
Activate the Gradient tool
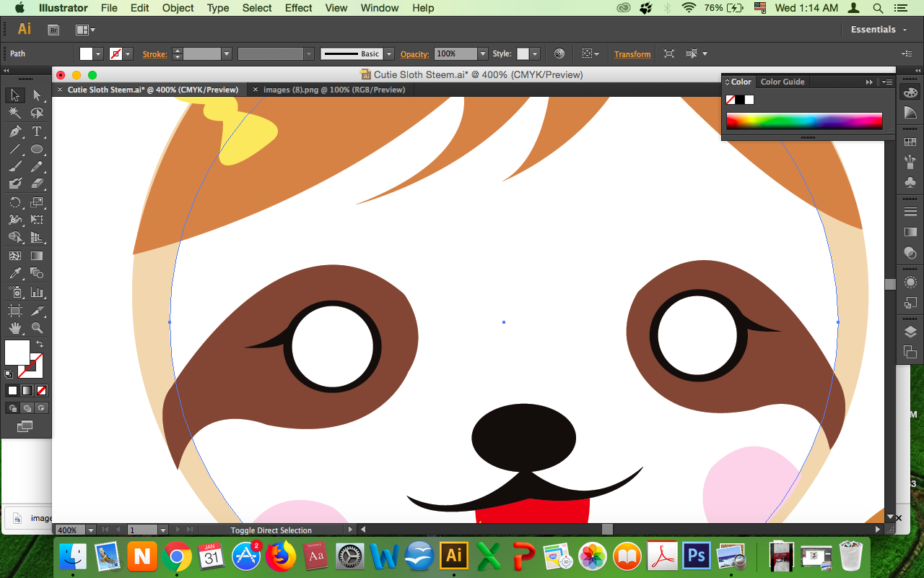point(37,256)
